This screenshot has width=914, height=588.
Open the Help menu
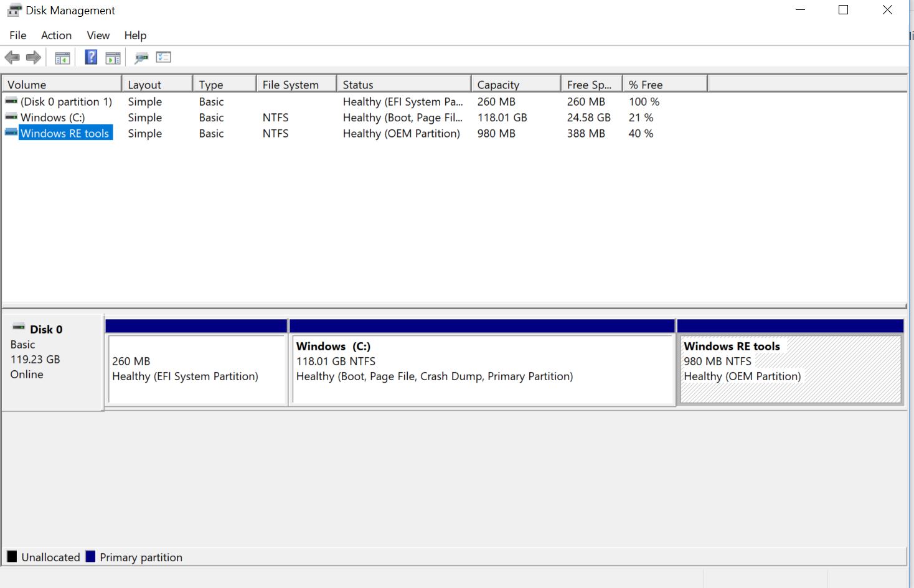click(x=135, y=35)
